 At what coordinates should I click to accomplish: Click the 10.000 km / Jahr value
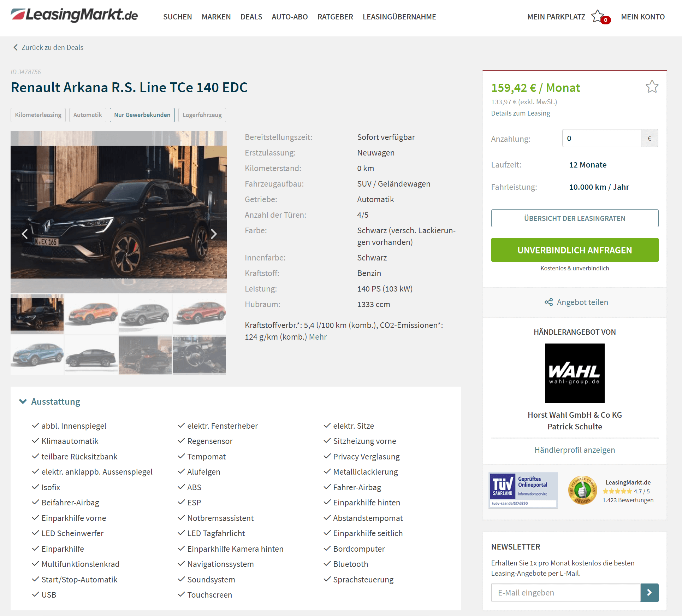point(599,187)
